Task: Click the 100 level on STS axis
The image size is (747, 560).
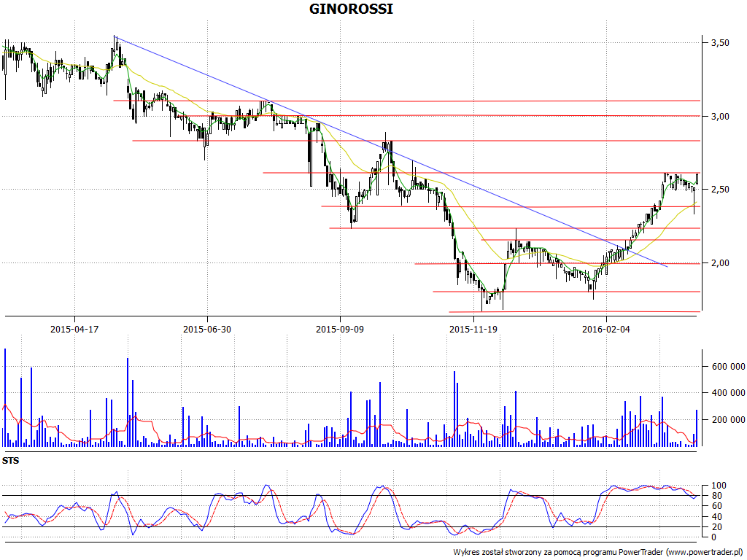Action: (719, 486)
